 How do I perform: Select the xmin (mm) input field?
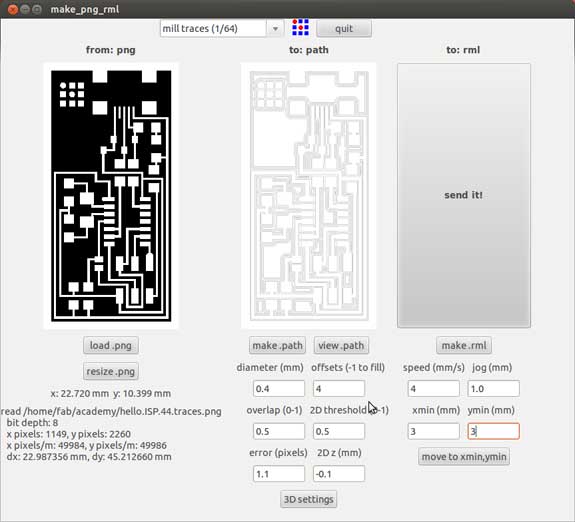click(x=433, y=431)
